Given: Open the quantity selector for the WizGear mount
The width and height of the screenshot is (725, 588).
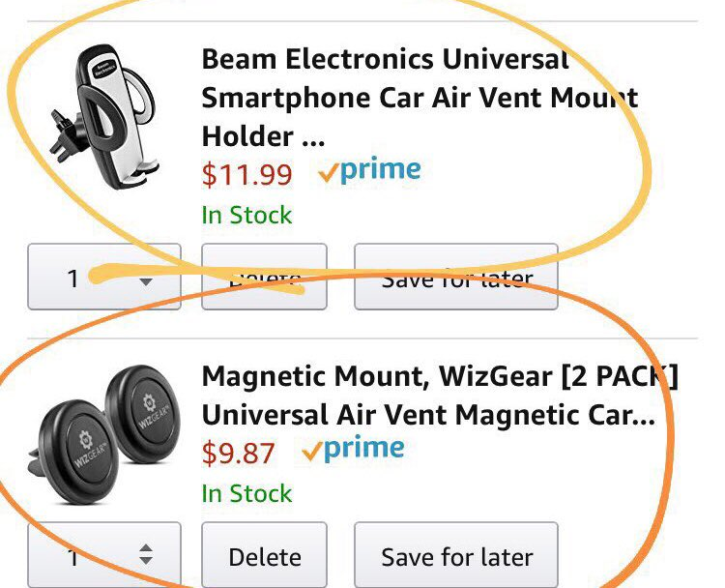Looking at the screenshot, I should 103,556.
